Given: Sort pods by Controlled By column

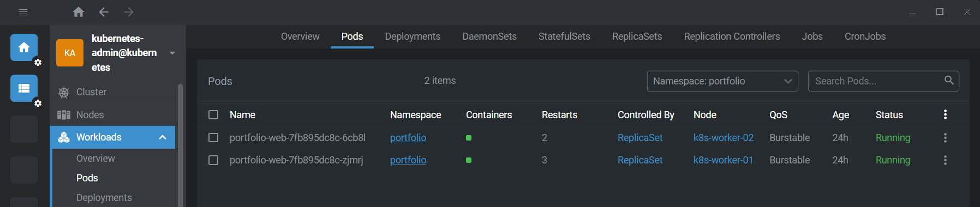Looking at the screenshot, I should coord(646,115).
